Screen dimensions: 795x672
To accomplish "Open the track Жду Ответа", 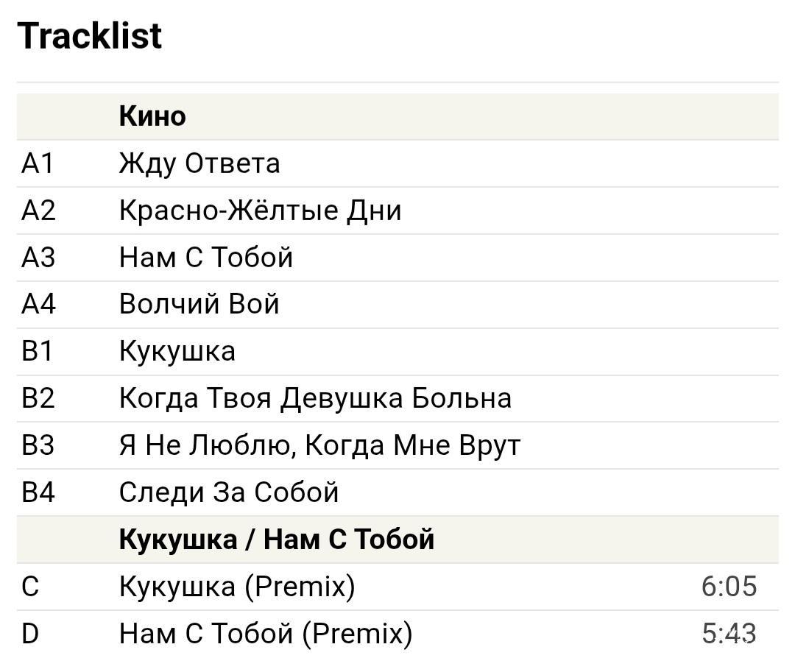I will pyautogui.click(x=199, y=163).
